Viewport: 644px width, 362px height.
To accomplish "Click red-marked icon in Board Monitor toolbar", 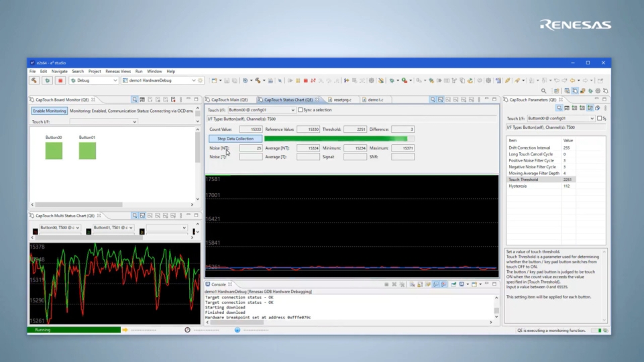I will pyautogui.click(x=173, y=100).
